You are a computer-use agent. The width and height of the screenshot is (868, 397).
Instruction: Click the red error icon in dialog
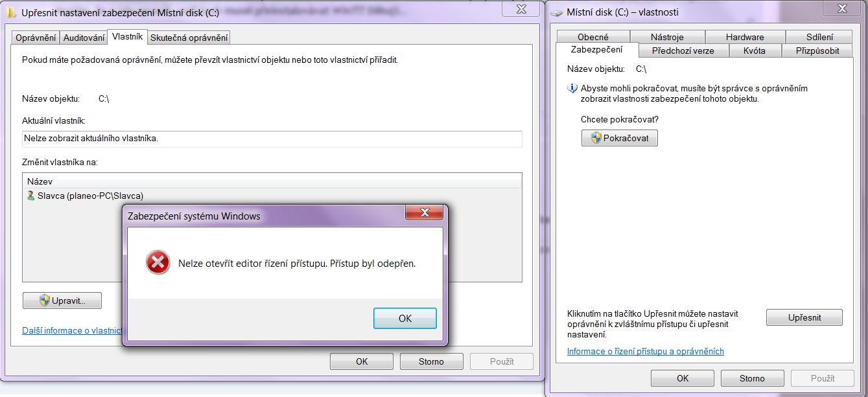point(158,263)
